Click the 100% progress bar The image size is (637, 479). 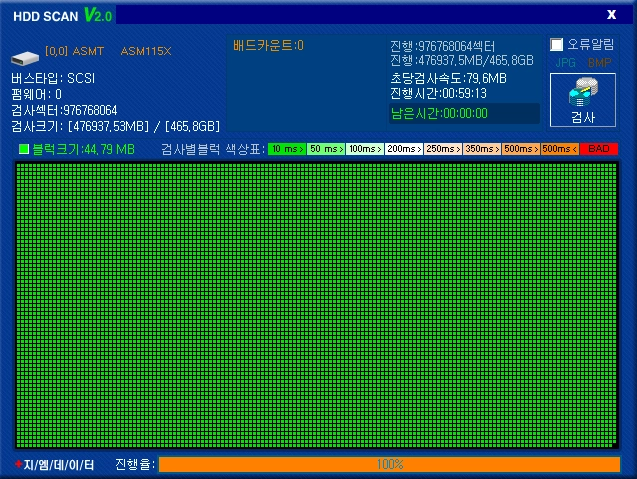pyautogui.click(x=390, y=464)
